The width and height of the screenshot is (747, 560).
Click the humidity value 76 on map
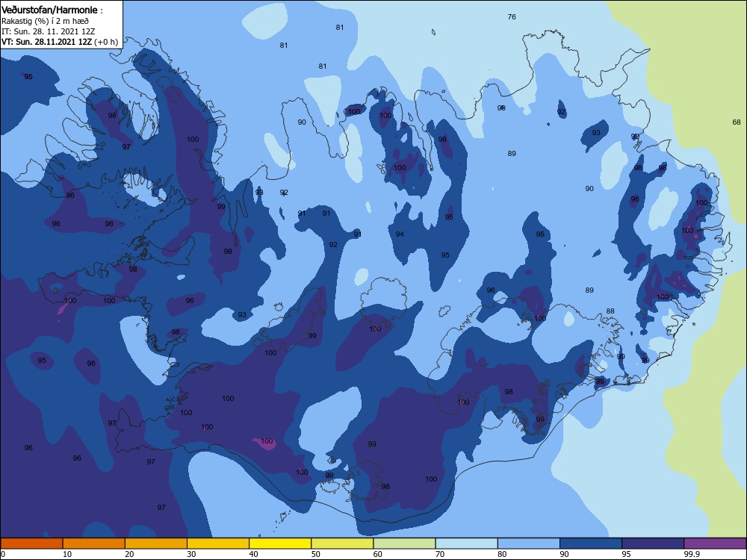point(512,16)
